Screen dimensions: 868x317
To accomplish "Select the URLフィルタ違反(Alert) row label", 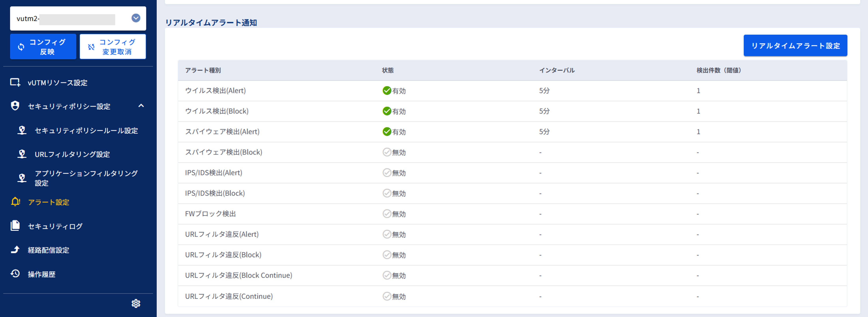I will tap(222, 234).
